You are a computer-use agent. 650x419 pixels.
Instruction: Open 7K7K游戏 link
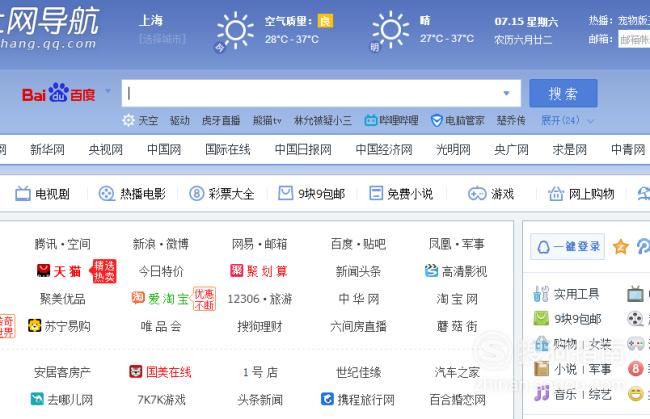coord(161,400)
